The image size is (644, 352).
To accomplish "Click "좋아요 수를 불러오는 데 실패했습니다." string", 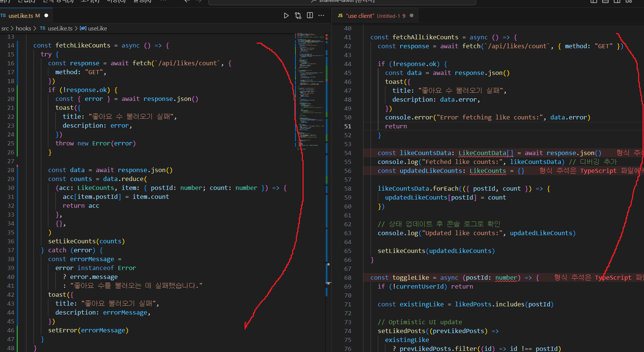I will point(136,286).
